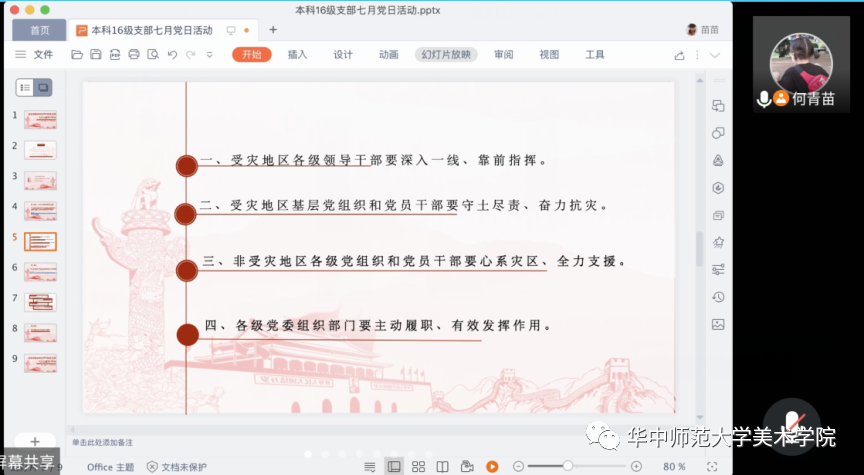Image resolution: width=864 pixels, height=475 pixels.
Task: Add a new slide with plus button
Action: click(35, 441)
